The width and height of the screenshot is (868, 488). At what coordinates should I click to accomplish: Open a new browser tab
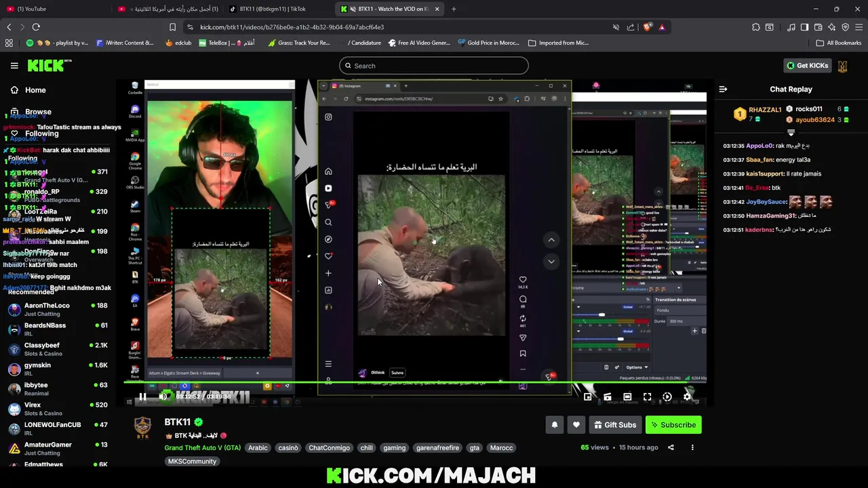click(x=454, y=9)
